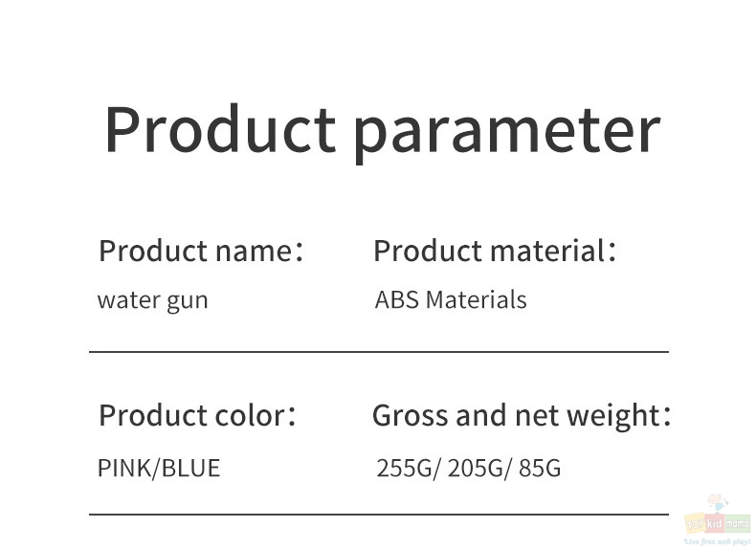Viewport: 756px width, 549px height.
Task: Select the 'Product material:' label
Action: click(495, 251)
